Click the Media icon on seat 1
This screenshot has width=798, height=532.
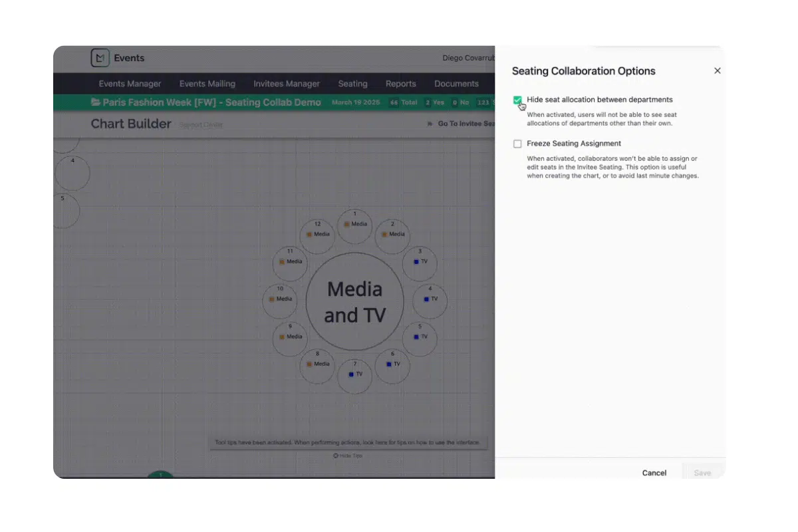click(348, 225)
